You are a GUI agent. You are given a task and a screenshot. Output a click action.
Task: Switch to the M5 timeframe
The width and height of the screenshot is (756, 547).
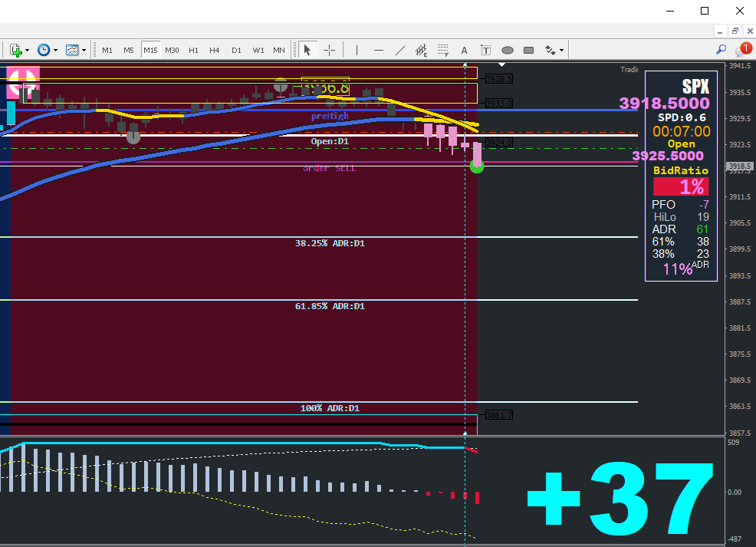pyautogui.click(x=128, y=50)
